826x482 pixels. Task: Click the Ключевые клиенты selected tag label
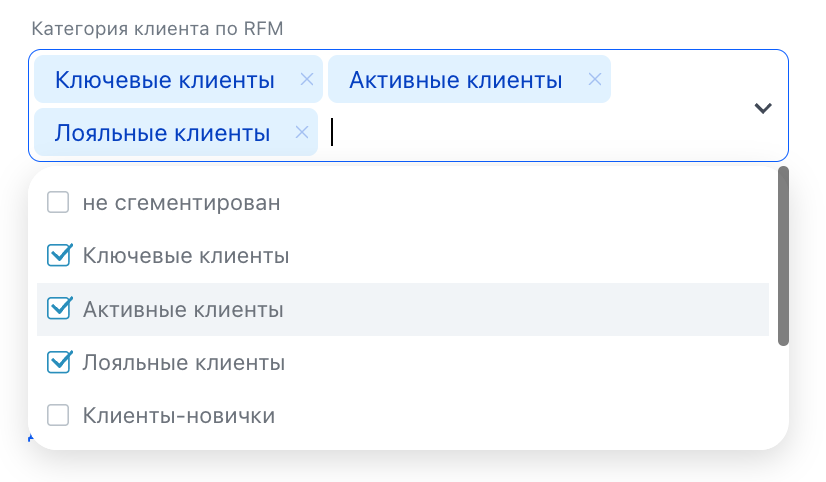coord(165,80)
